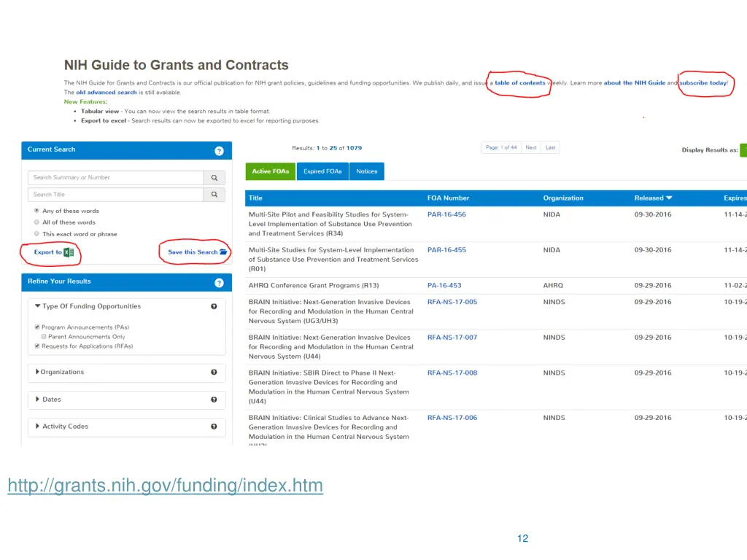Click the search icon beside Search Title
The height and width of the screenshot is (560, 747).
[214, 194]
